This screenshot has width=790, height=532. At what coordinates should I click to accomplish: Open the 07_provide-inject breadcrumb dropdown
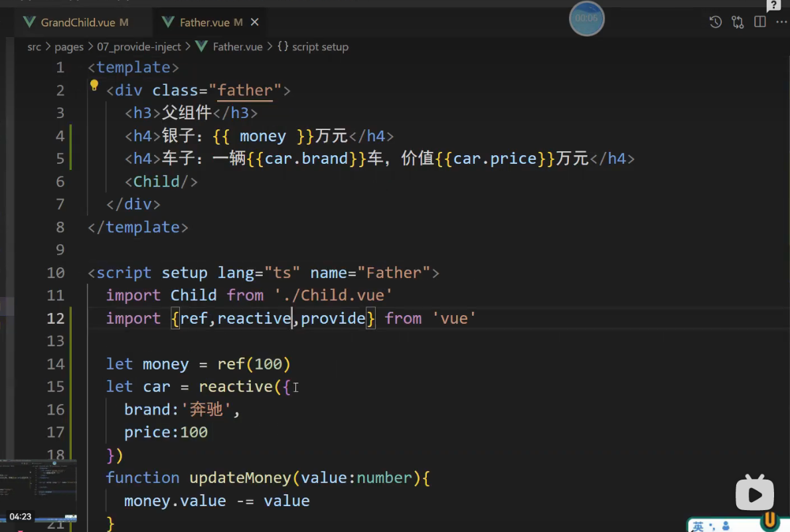139,47
